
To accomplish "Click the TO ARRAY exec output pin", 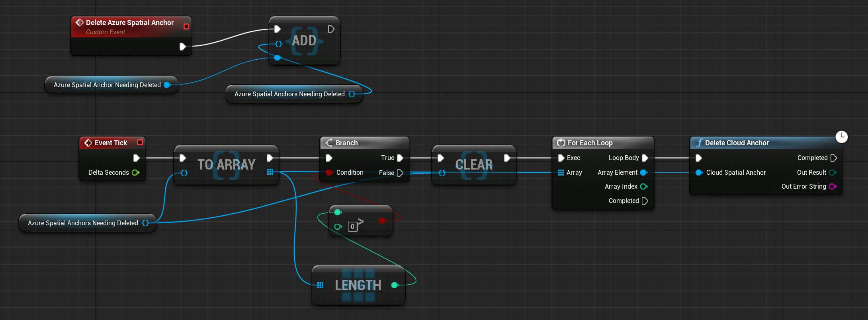I will click(x=270, y=158).
